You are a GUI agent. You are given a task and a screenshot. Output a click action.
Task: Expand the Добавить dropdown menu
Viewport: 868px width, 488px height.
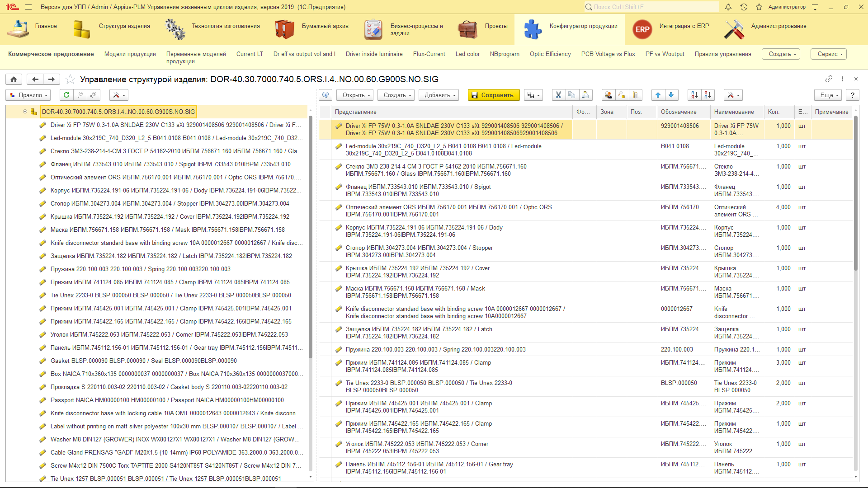pos(439,95)
